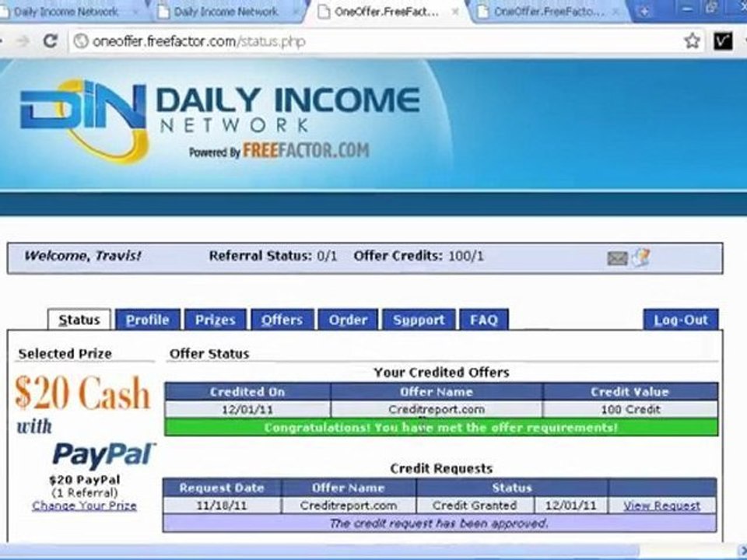Click the Change Your Prize link
Viewport: 747px width, 560px height.
point(84,506)
